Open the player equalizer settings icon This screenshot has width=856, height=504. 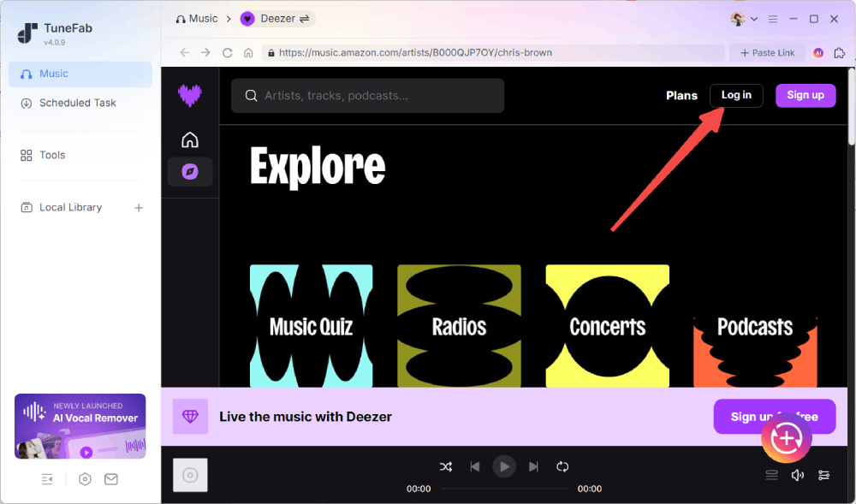pyautogui.click(x=823, y=476)
